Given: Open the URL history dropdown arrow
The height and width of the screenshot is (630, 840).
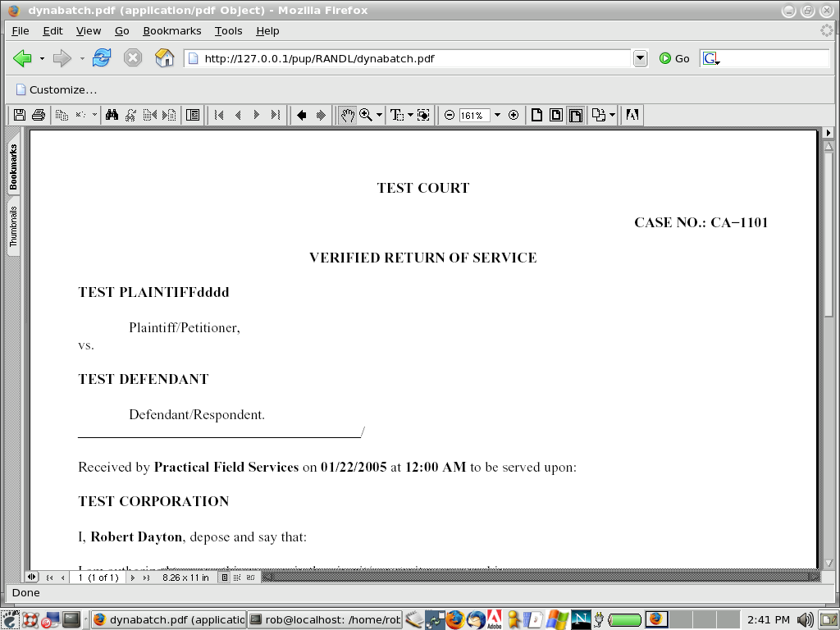Looking at the screenshot, I should click(641, 58).
